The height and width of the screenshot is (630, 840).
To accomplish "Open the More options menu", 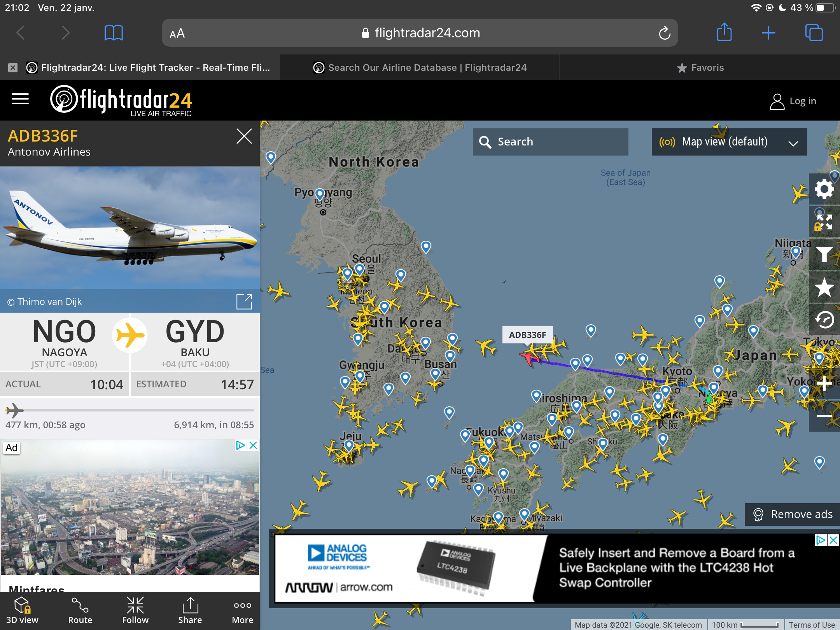I will click(242, 611).
